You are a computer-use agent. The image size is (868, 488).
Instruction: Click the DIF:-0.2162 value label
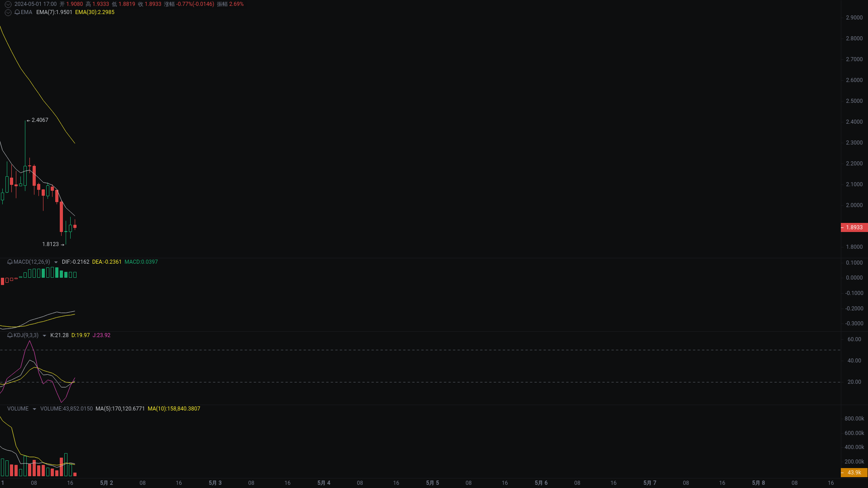pyautogui.click(x=76, y=262)
